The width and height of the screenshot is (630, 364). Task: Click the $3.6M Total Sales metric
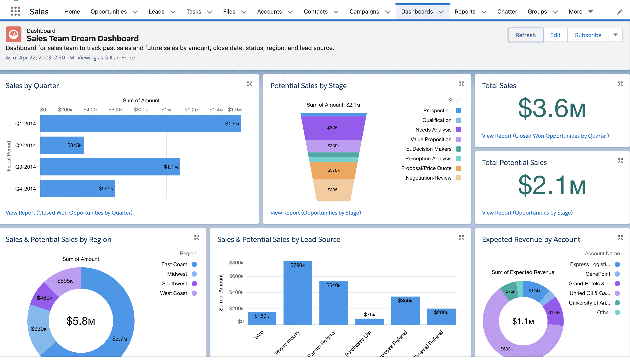(x=552, y=108)
